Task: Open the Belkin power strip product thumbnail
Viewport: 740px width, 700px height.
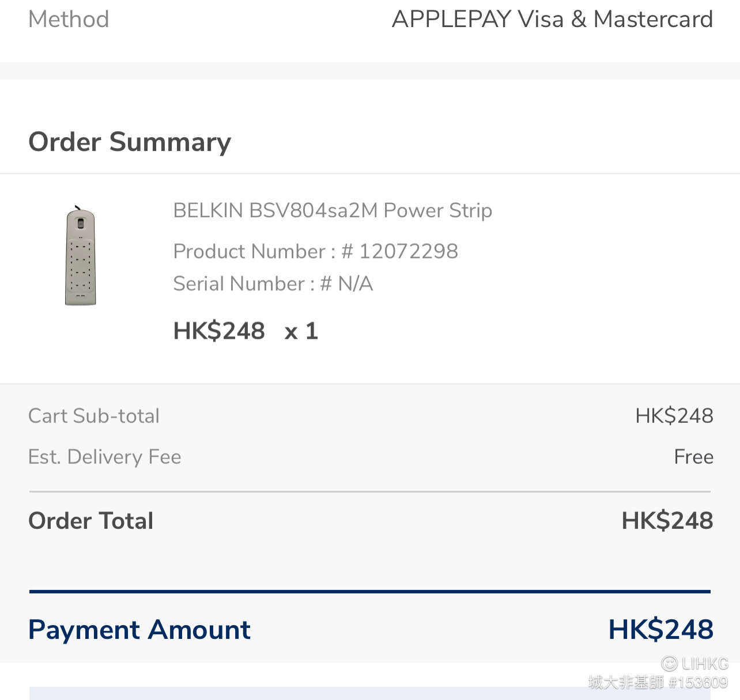Action: (80, 256)
